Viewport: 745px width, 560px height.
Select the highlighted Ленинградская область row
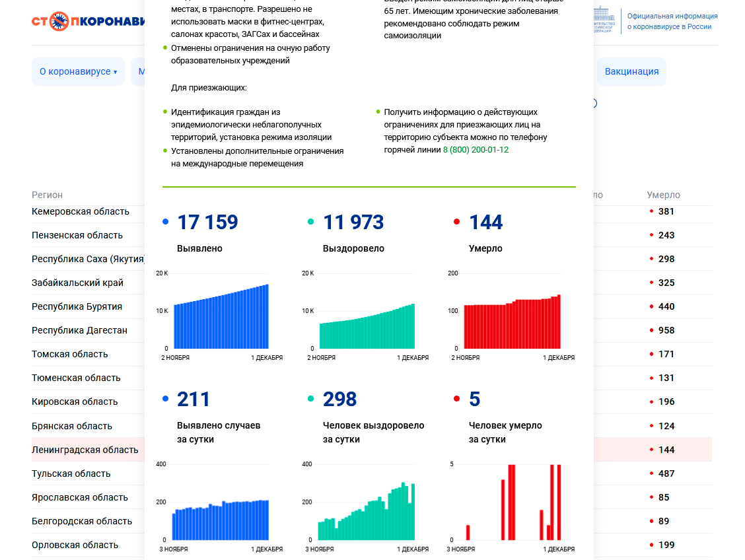85,450
